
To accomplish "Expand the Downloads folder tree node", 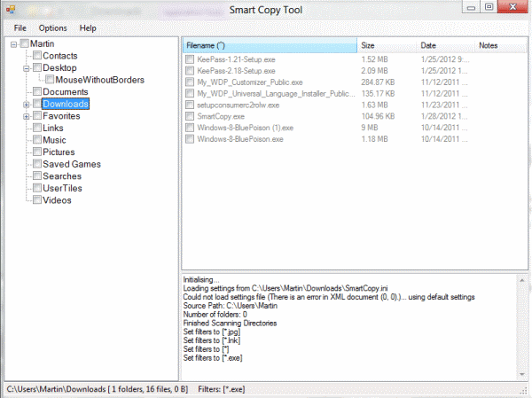I will (26, 105).
